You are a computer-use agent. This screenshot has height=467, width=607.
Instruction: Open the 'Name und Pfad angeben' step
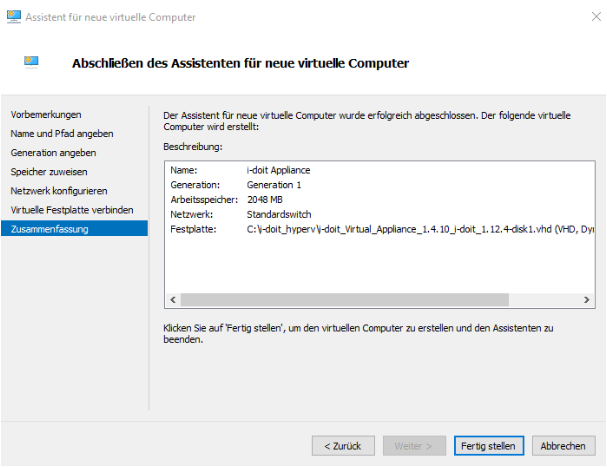click(x=62, y=134)
